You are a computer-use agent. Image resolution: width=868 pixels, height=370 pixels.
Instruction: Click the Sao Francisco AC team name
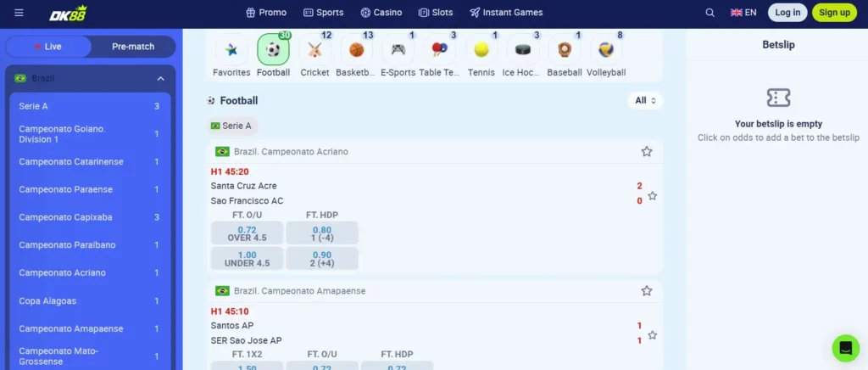[247, 200]
